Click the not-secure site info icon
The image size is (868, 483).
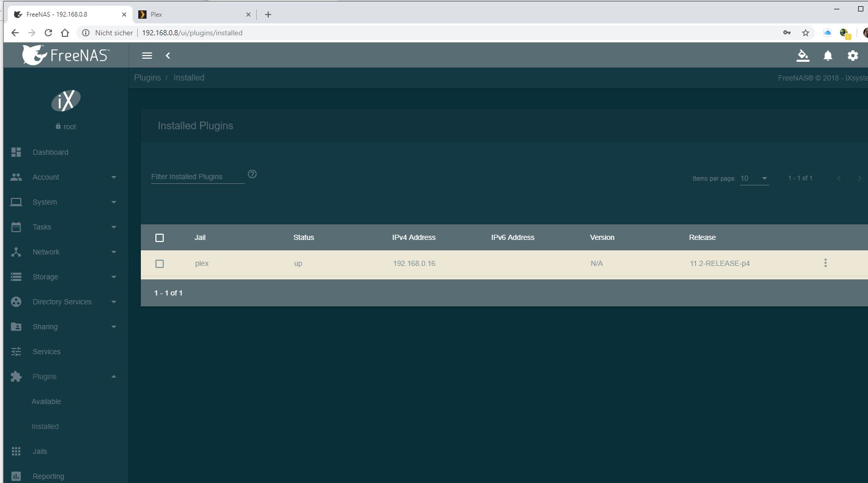[x=86, y=33]
